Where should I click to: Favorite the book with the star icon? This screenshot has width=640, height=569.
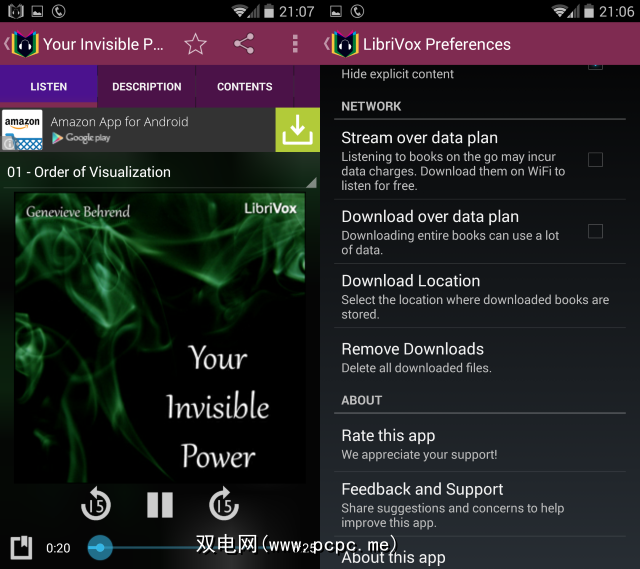click(195, 44)
